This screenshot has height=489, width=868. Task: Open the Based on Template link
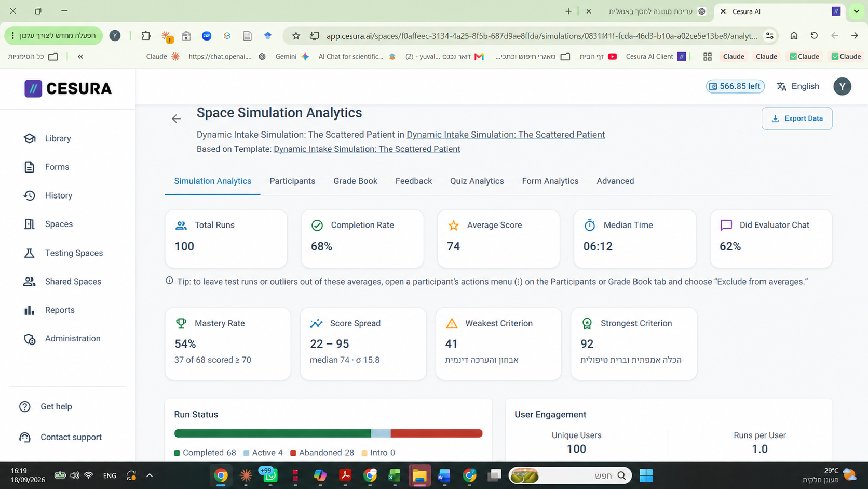(x=367, y=149)
